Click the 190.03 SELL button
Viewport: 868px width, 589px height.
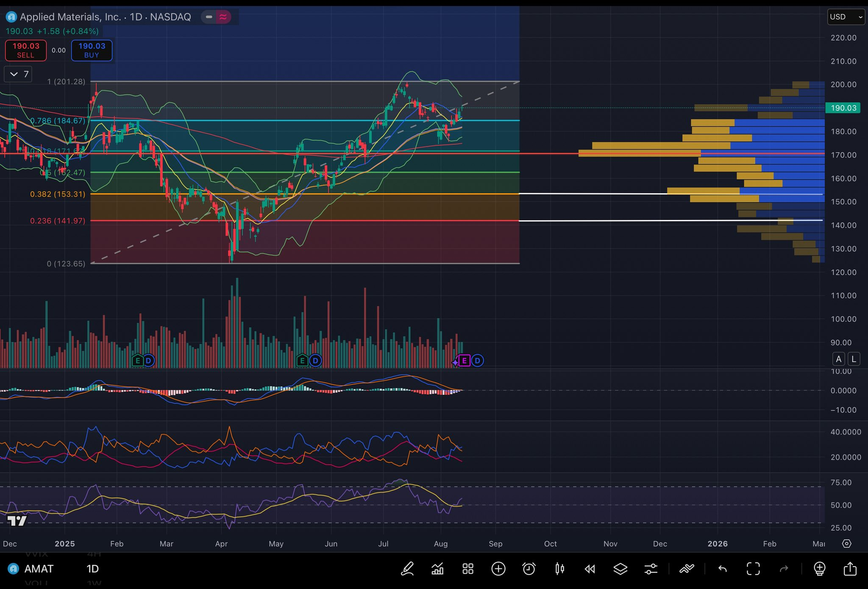[26, 50]
